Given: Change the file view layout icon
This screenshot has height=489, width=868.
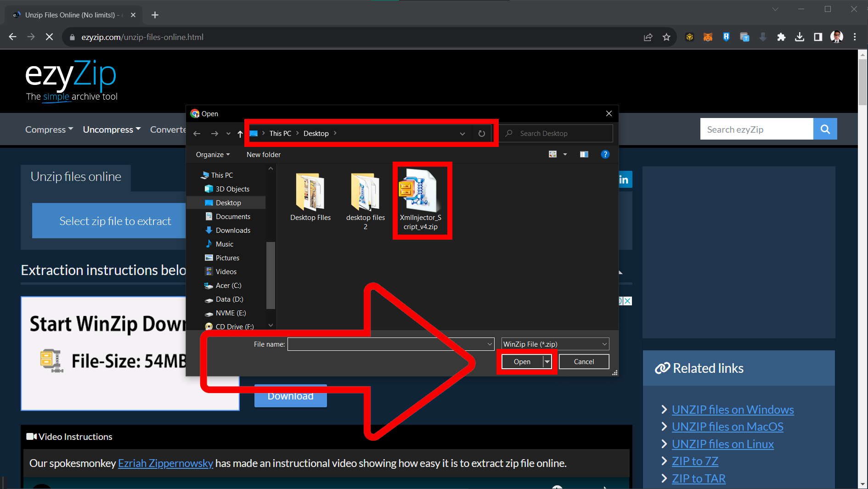Looking at the screenshot, I should pos(552,154).
